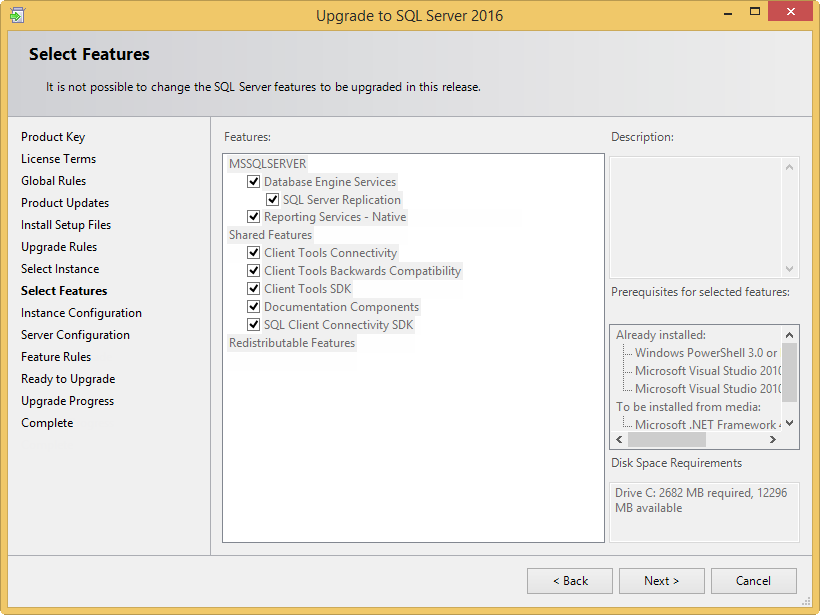Close the Upgrade to SQL Server 2016 window
Viewport: 820px width, 615px height.
[790, 12]
